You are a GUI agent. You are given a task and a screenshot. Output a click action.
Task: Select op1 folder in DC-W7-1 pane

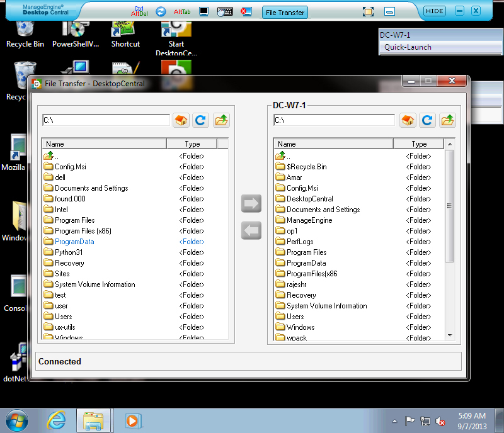(x=359, y=231)
